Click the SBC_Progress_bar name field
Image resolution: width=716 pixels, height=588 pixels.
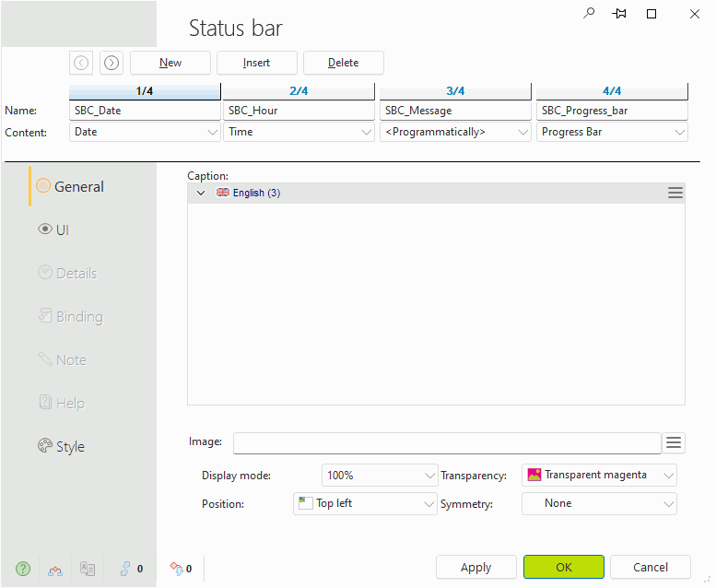(612, 111)
